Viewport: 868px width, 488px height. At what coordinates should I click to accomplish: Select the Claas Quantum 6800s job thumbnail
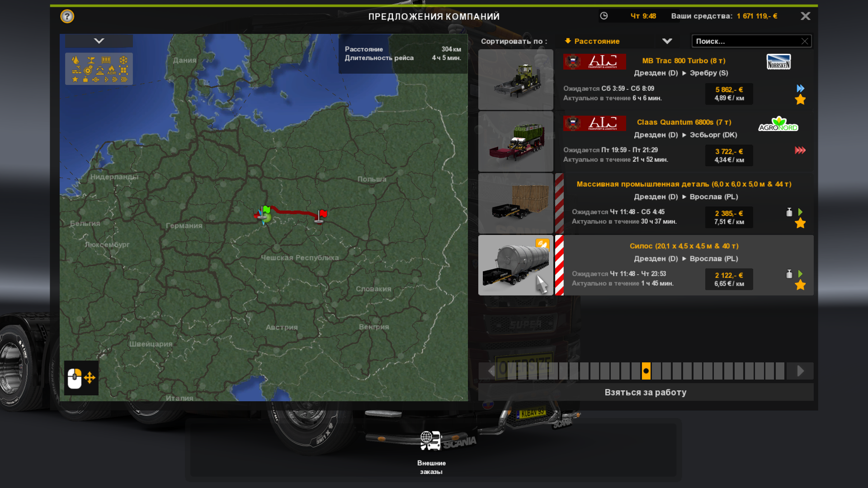516,141
